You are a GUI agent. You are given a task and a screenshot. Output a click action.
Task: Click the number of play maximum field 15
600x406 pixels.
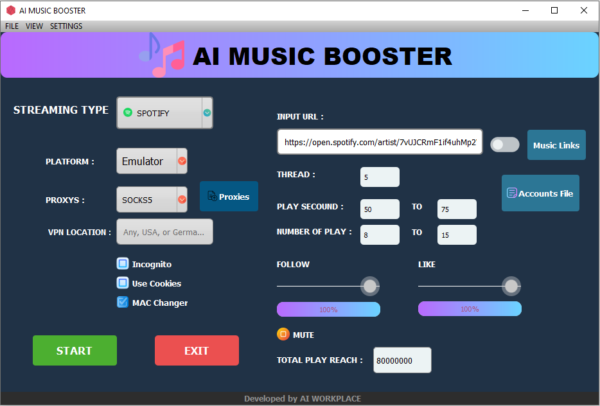click(x=457, y=235)
